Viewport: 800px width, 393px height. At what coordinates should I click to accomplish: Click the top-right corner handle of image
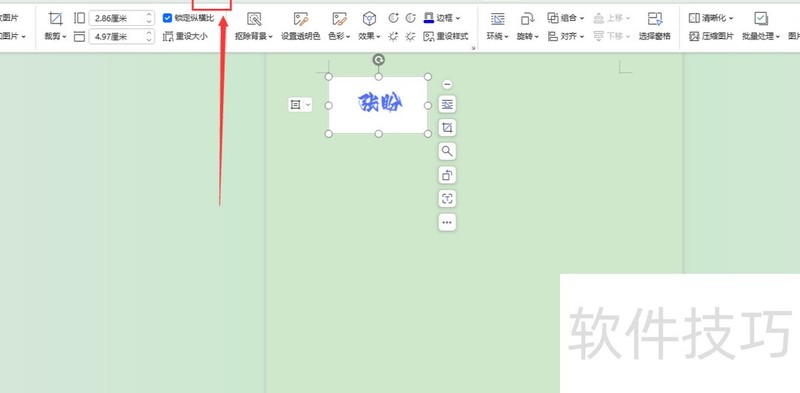point(428,77)
